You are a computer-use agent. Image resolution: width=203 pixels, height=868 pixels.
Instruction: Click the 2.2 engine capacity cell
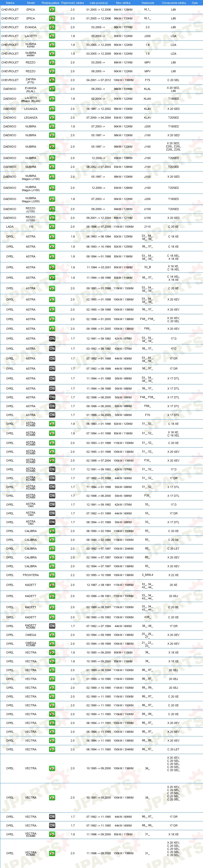(x=73, y=575)
